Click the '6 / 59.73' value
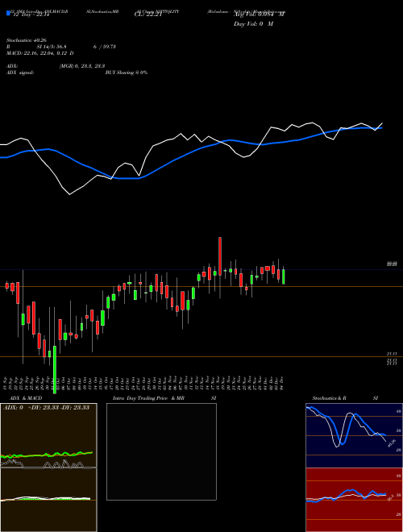The image size is (403, 532). point(105,47)
